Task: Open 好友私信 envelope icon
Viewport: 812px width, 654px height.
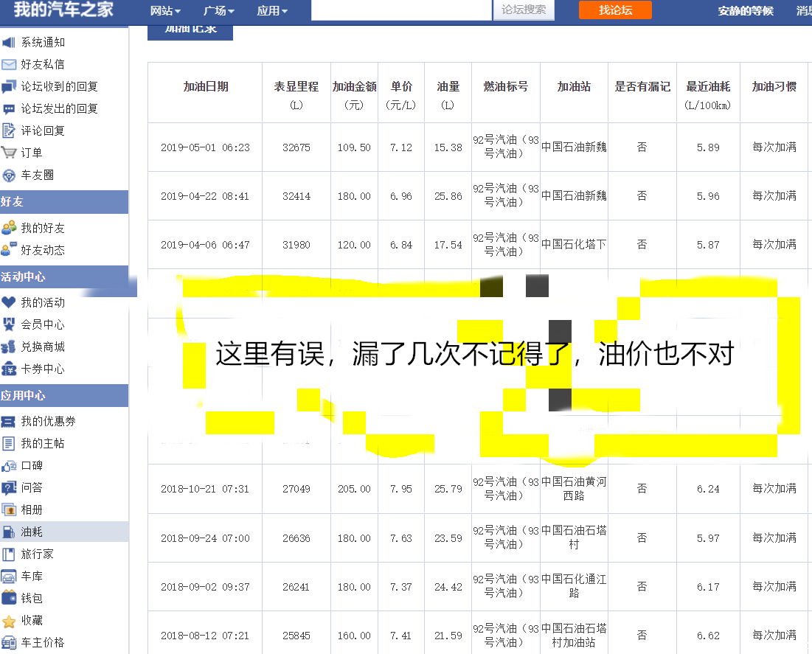Action: pos(9,65)
